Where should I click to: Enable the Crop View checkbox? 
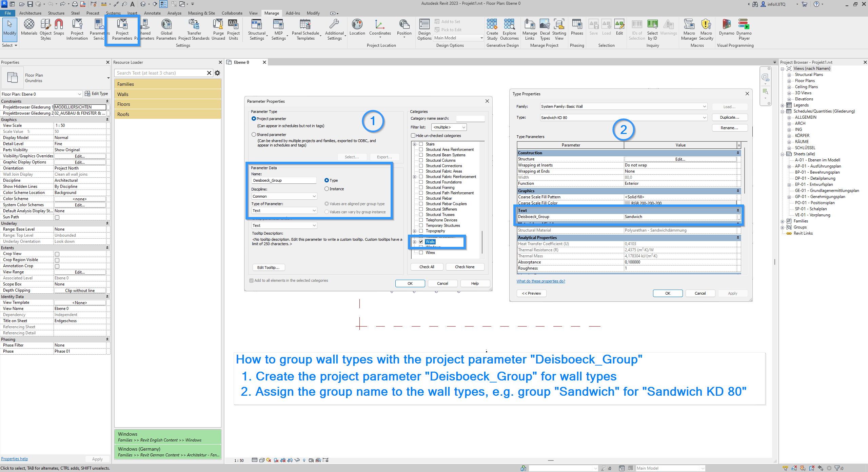(x=57, y=254)
